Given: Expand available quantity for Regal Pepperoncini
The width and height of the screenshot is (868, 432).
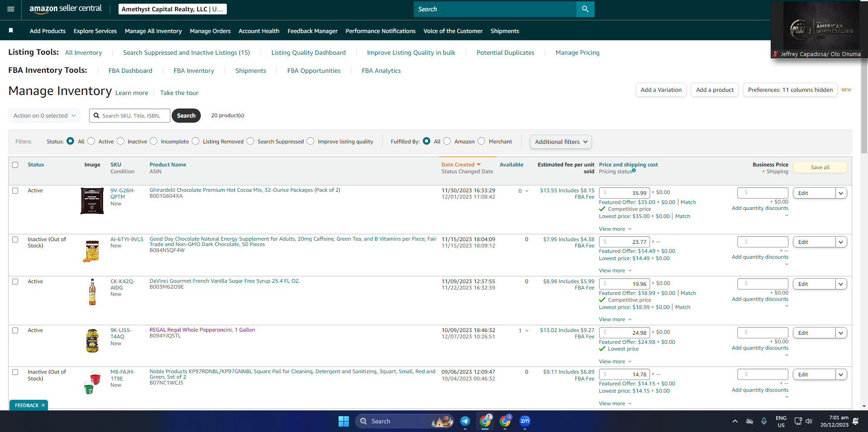Looking at the screenshot, I should (527, 331).
